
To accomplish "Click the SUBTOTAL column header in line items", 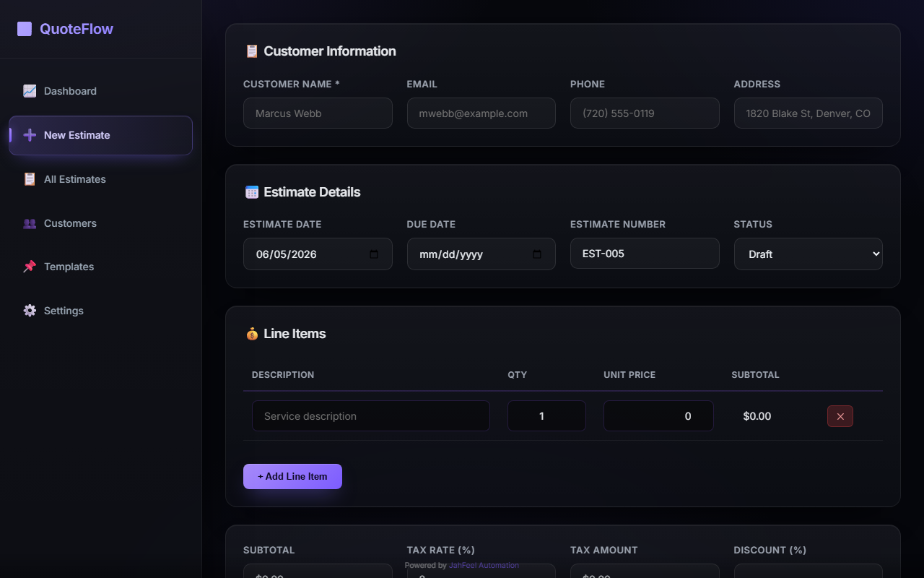I will 755,375.
